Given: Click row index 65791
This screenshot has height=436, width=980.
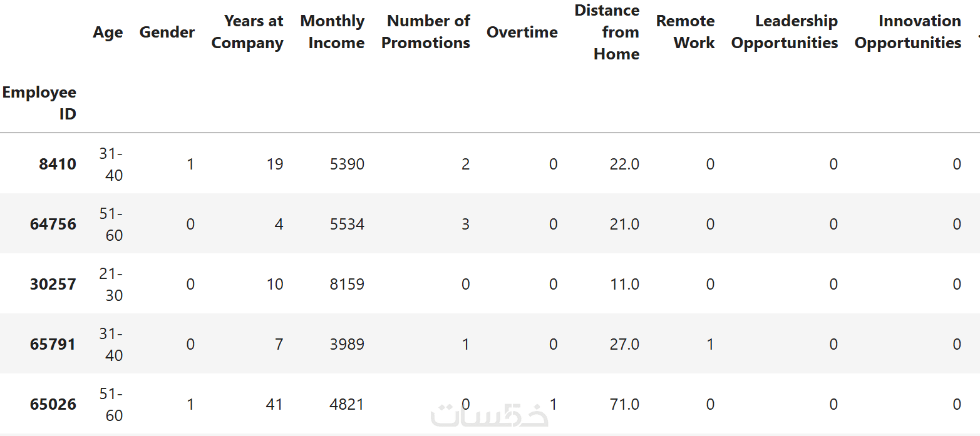Looking at the screenshot, I should point(53,345).
